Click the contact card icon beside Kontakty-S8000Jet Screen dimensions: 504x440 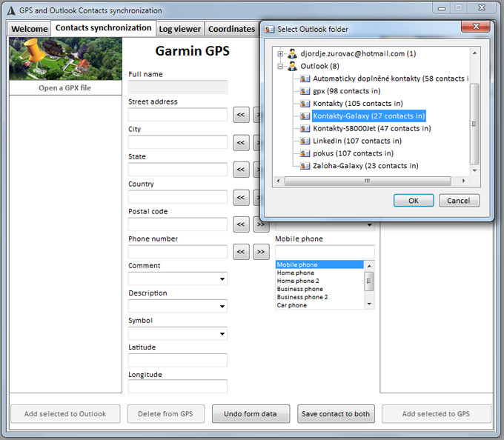(305, 128)
